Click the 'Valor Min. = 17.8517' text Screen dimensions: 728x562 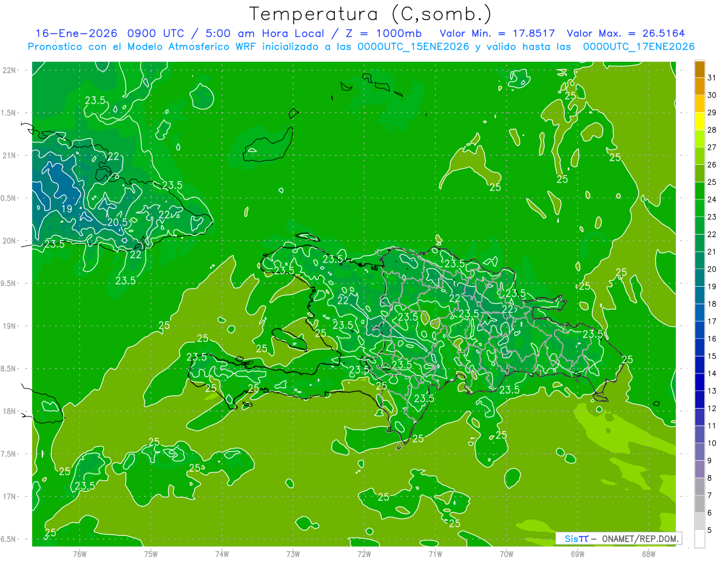(497, 33)
